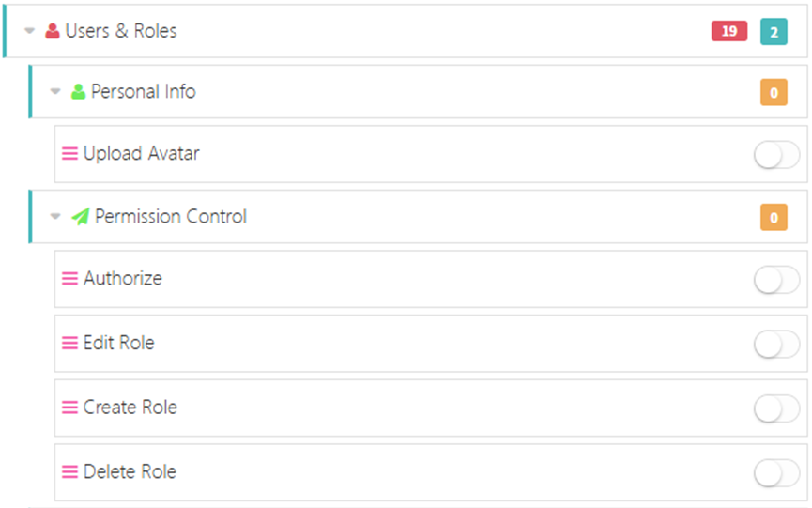
Task: Enable the Edit Role toggle
Action: coord(776,345)
